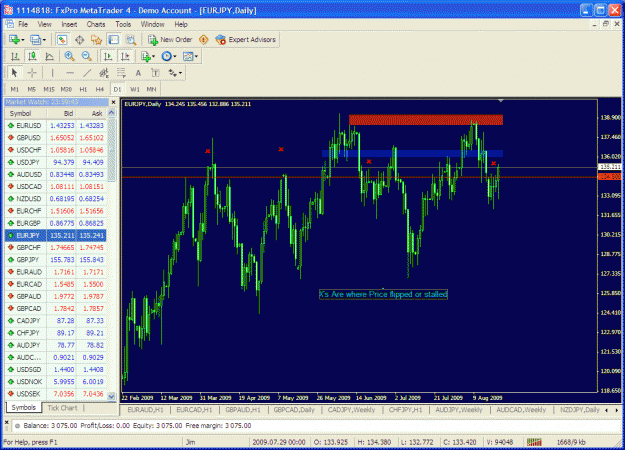This screenshot has width=625, height=450.
Task: Open the Insert menu
Action: point(69,24)
